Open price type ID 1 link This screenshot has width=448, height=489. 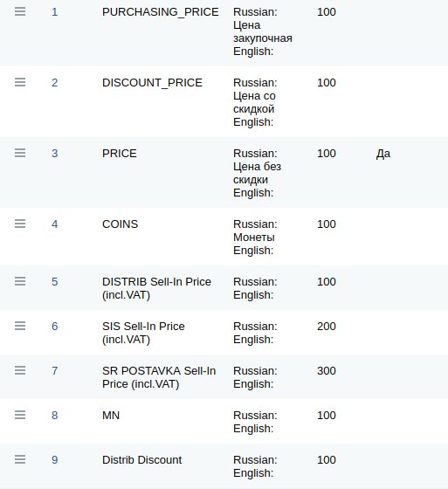click(55, 12)
